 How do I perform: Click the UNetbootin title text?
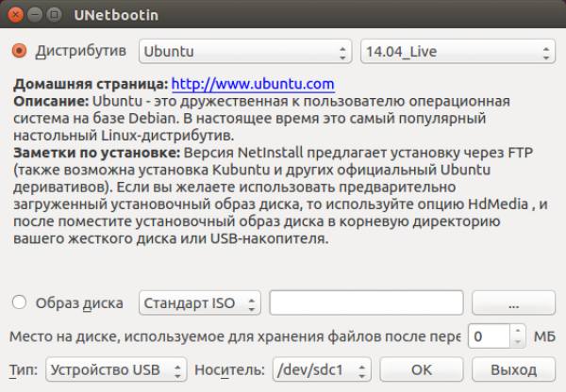[x=116, y=15]
